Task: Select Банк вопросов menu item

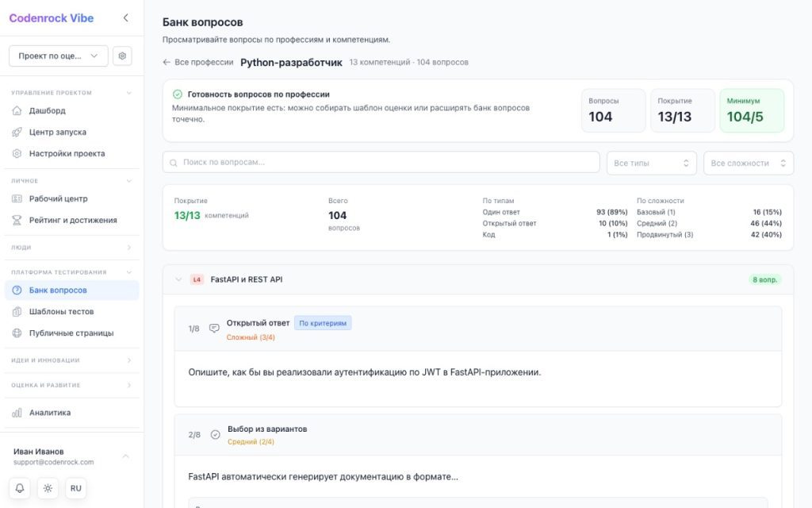Action: [x=72, y=291]
